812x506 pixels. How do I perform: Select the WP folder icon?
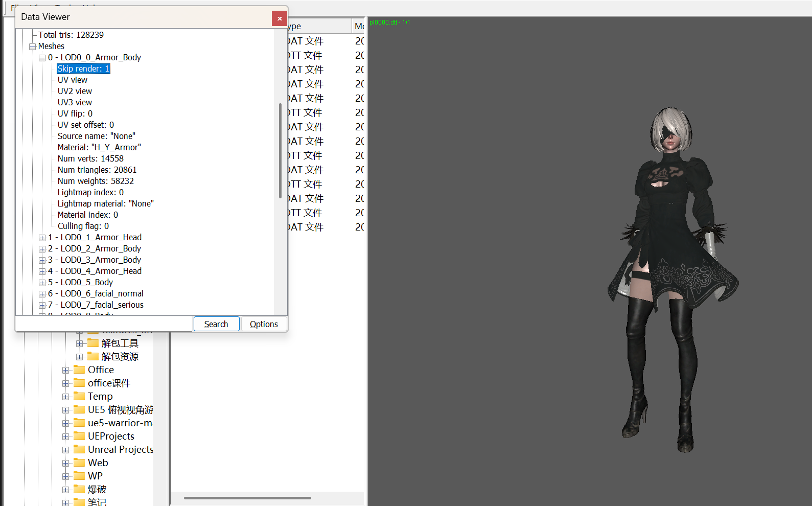pos(79,476)
